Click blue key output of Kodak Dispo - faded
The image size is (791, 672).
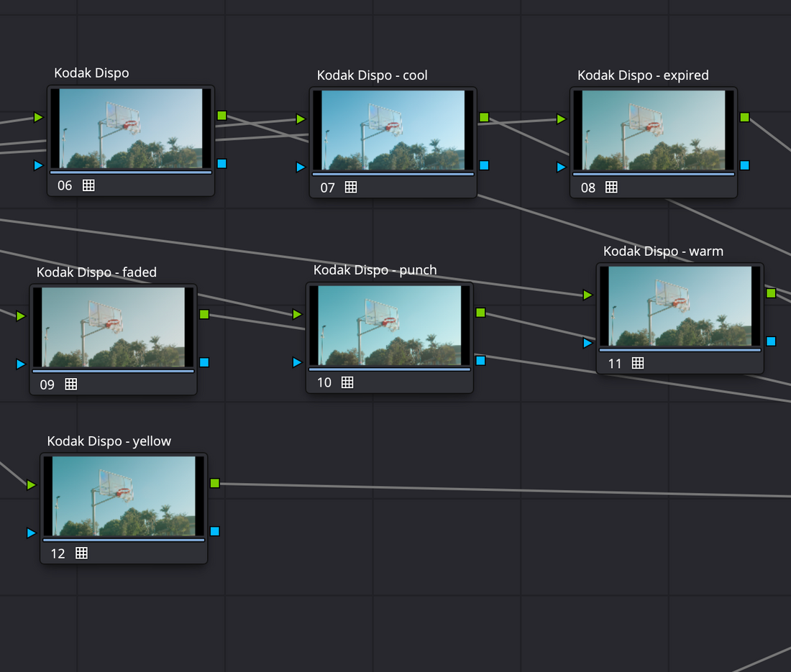click(204, 362)
